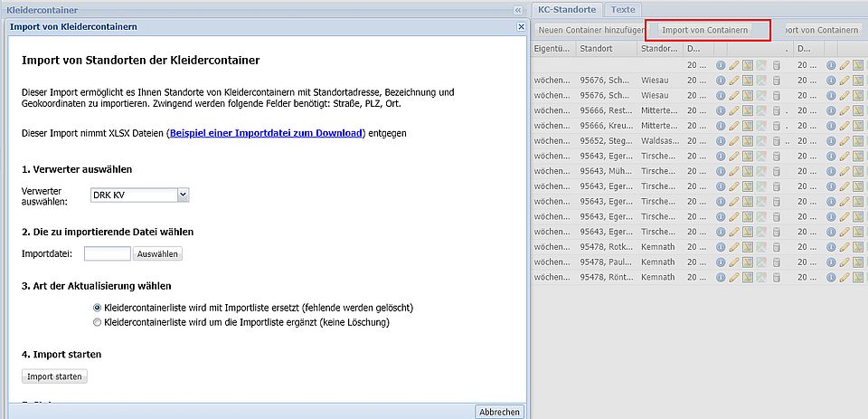Screen dimensions: 868x419
Task: Switch to the Texte tab
Action: pos(622,9)
